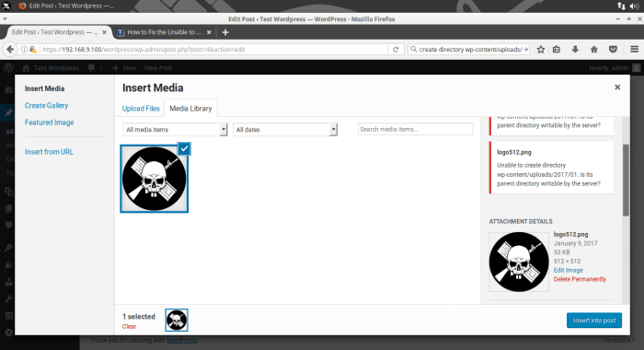Clear the current media selection
644x350 pixels.
tap(129, 327)
